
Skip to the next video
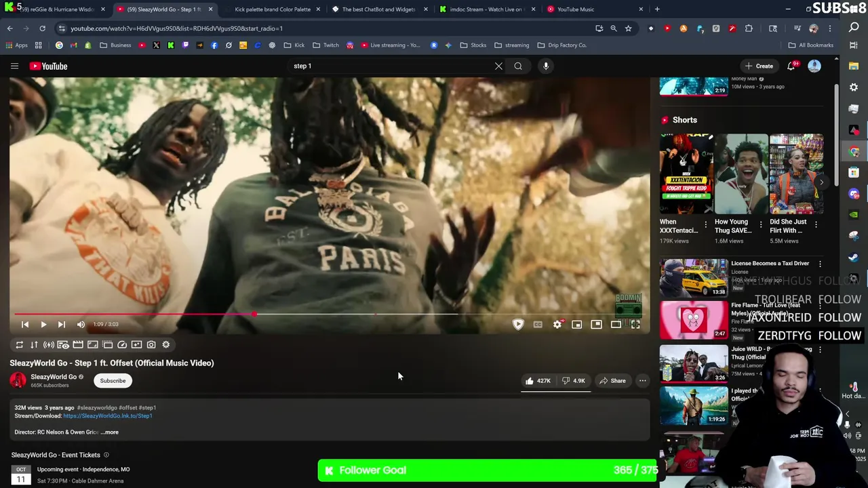click(62, 325)
